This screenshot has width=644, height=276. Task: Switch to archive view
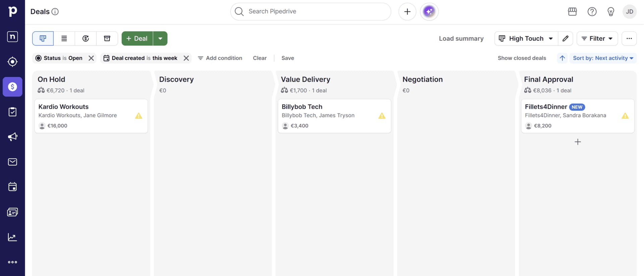[107, 39]
